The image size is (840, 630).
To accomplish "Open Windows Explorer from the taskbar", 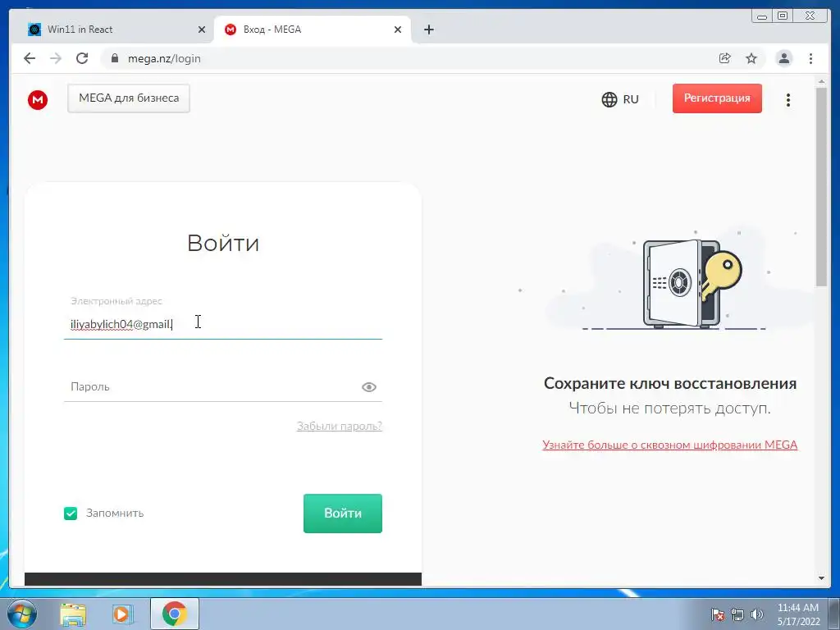I will 73,614.
